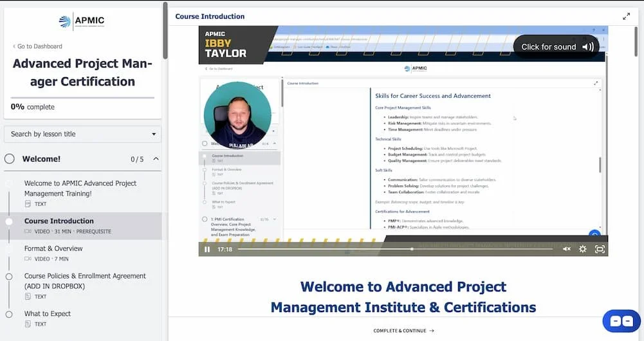
Task: Click 'Skills for Career Success and Advancement' in video
Action: pos(433,96)
